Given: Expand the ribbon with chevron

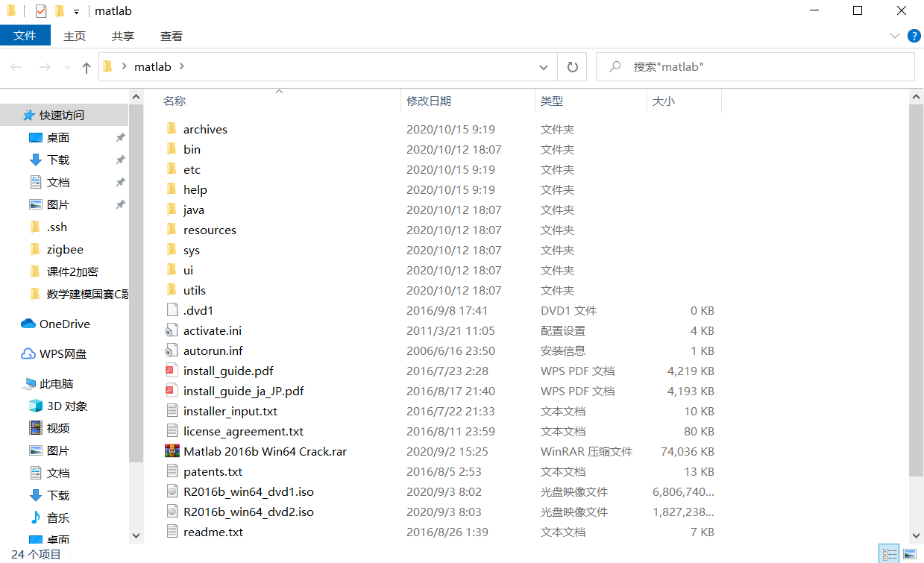Looking at the screenshot, I should (x=895, y=36).
